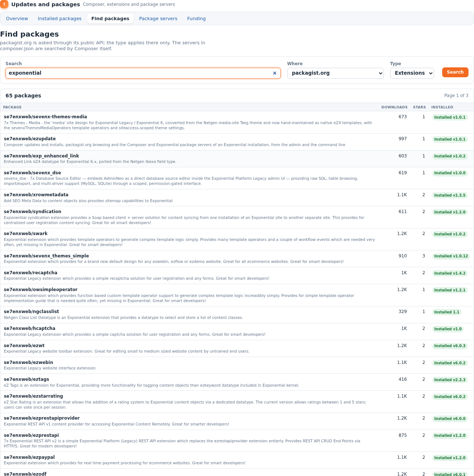Focus the search field containing exponential
The height and width of the screenshot is (476, 474).
point(143,73)
